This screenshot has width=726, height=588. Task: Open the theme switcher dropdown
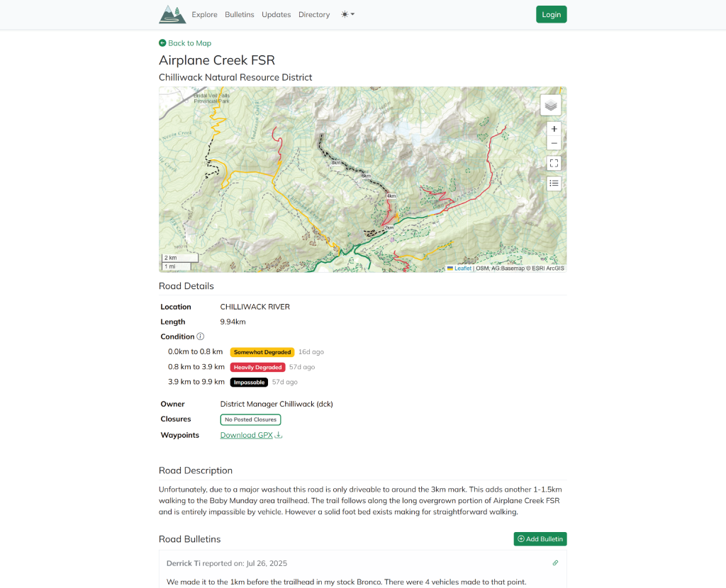click(x=347, y=14)
